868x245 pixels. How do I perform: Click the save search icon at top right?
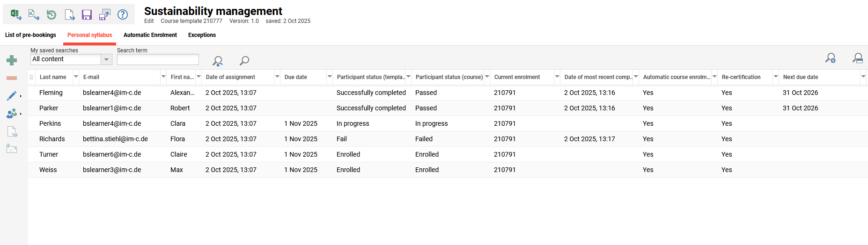click(x=858, y=58)
